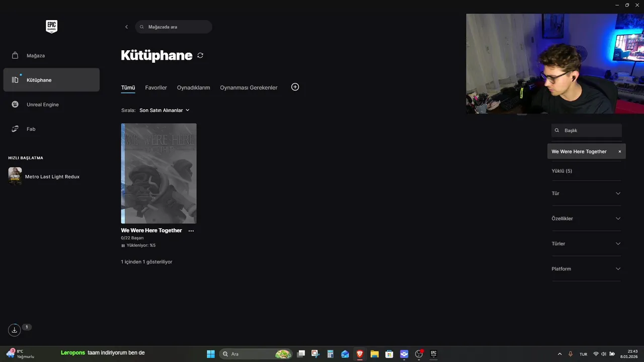Click the Metro Last Light Redux thumbnail icon
This screenshot has height=362, width=644.
click(15, 176)
